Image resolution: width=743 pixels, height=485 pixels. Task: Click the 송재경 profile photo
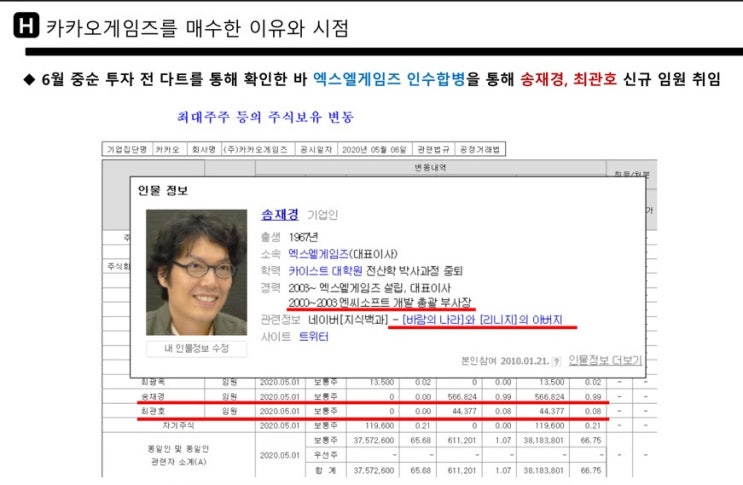click(196, 272)
